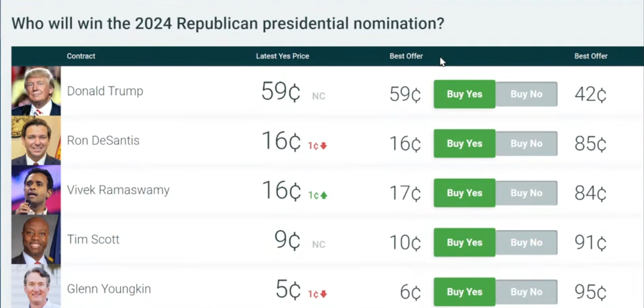Open the Ron DeSantis contract name link
The width and height of the screenshot is (644, 308).
[x=103, y=140]
